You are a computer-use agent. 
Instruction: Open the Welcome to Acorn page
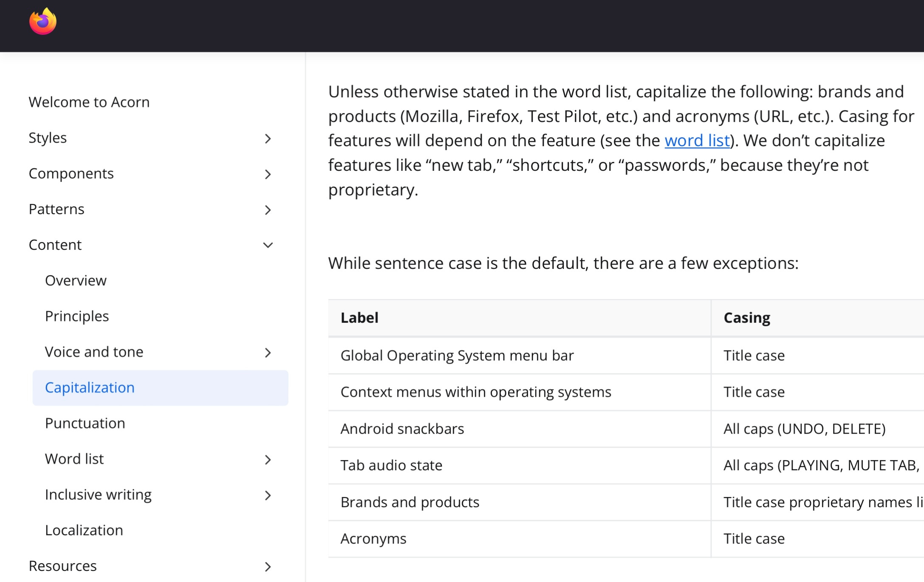point(89,102)
